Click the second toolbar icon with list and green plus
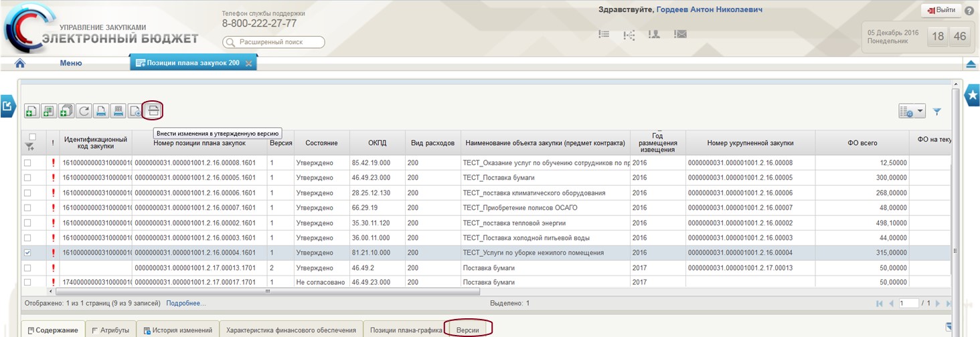The image size is (980, 337). click(x=48, y=111)
